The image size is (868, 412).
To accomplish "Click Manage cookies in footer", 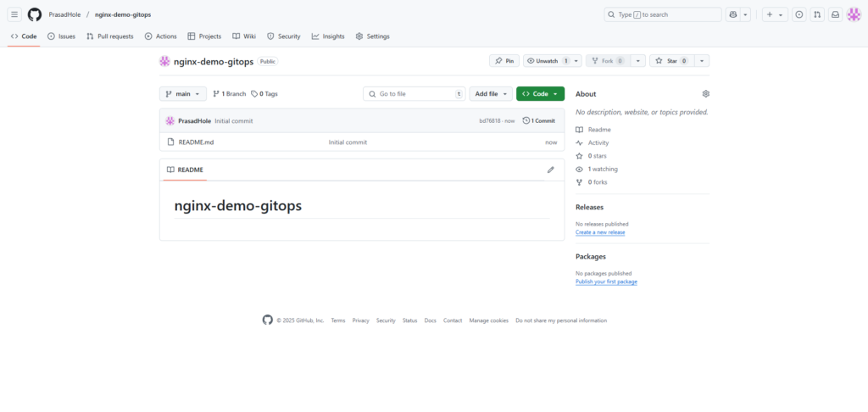I will pyautogui.click(x=489, y=320).
